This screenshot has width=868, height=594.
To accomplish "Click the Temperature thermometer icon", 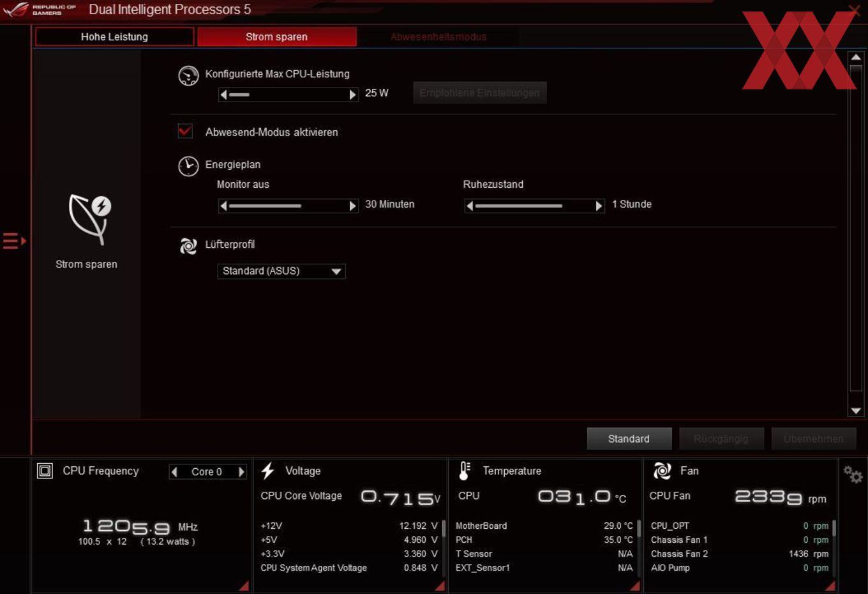I will pos(465,471).
